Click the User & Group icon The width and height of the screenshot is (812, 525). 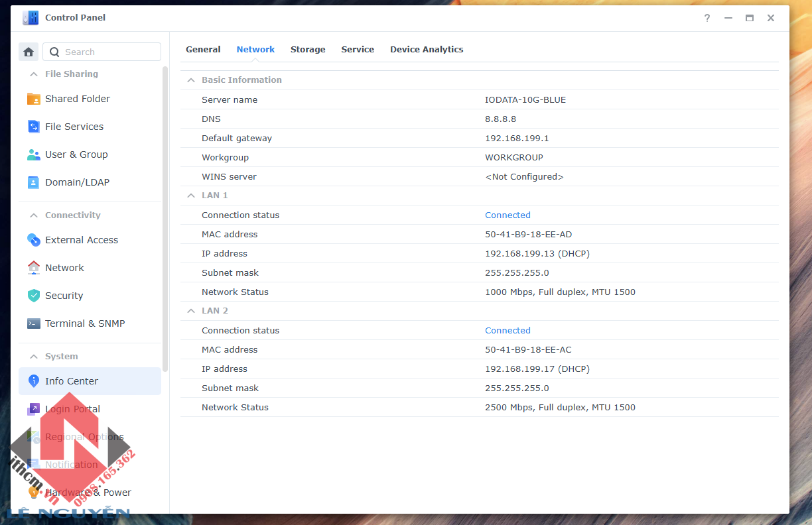coord(33,154)
